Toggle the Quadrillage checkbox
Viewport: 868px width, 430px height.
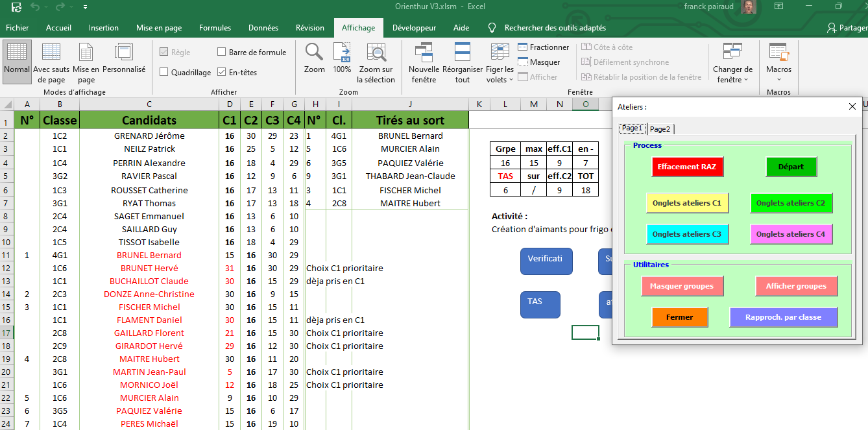[164, 73]
